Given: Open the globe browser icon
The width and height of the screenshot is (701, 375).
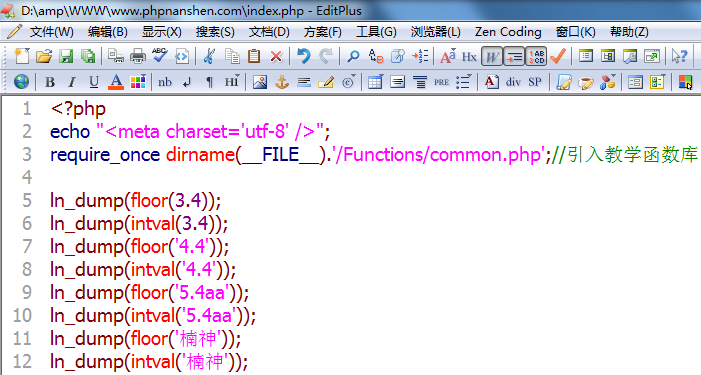Looking at the screenshot, I should pos(21,82).
